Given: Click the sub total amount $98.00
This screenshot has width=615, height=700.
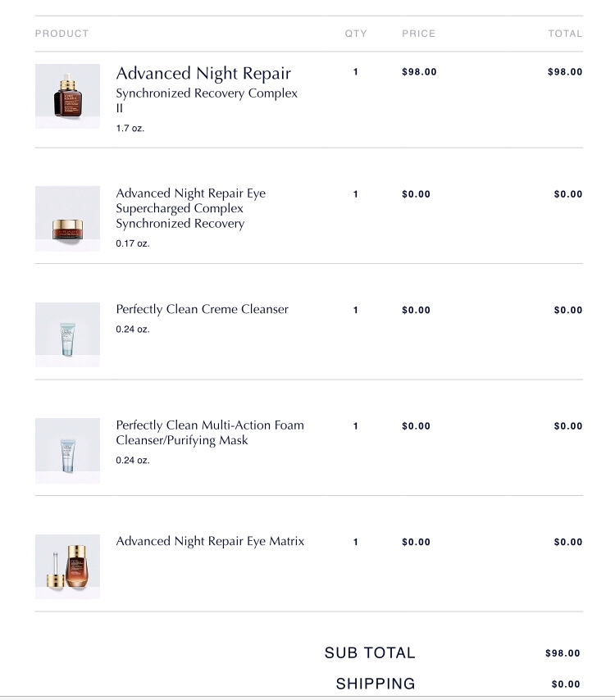Looking at the screenshot, I should coord(563,653).
